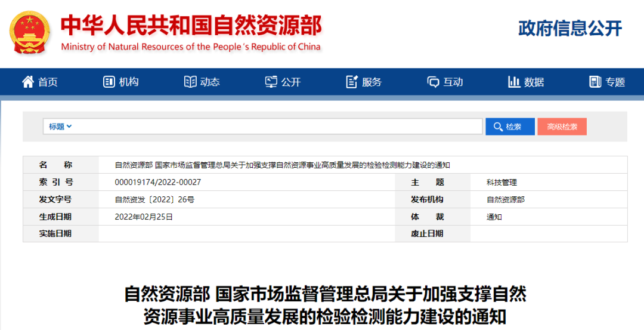Click the 通知 genre value
This screenshot has height=330, width=644.
coord(494,217)
